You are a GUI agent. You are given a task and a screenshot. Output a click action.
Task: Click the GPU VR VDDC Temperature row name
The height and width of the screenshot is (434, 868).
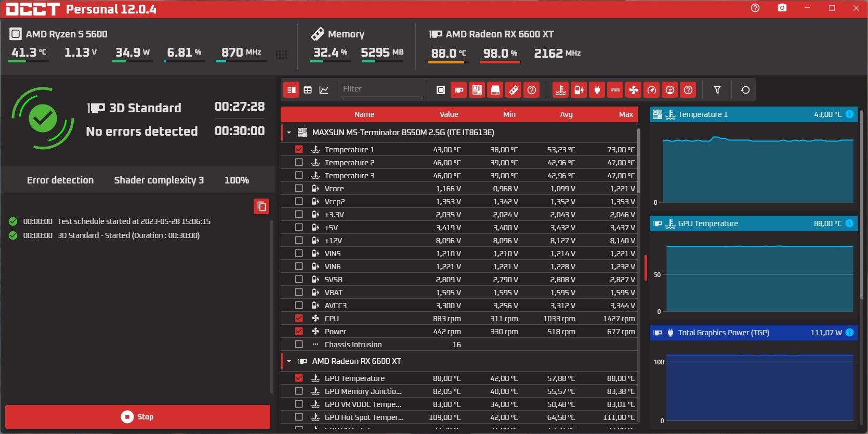tap(363, 404)
